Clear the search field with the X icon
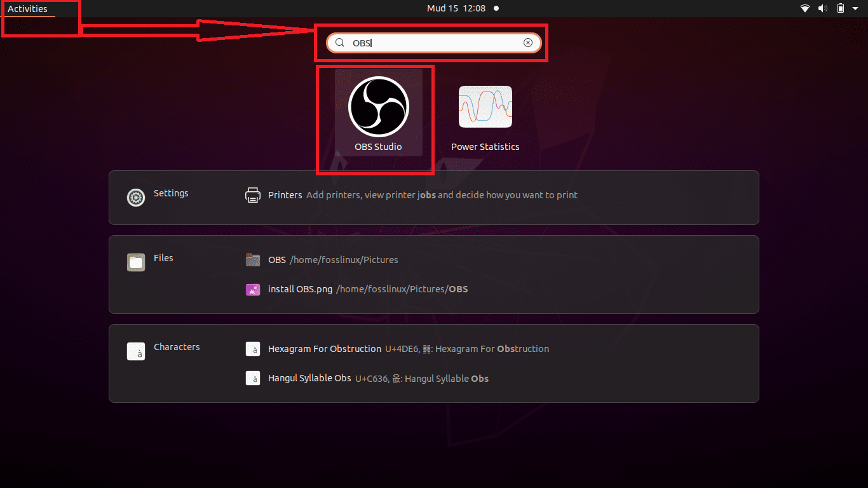Screen dimensions: 868x488 [x=528, y=43]
